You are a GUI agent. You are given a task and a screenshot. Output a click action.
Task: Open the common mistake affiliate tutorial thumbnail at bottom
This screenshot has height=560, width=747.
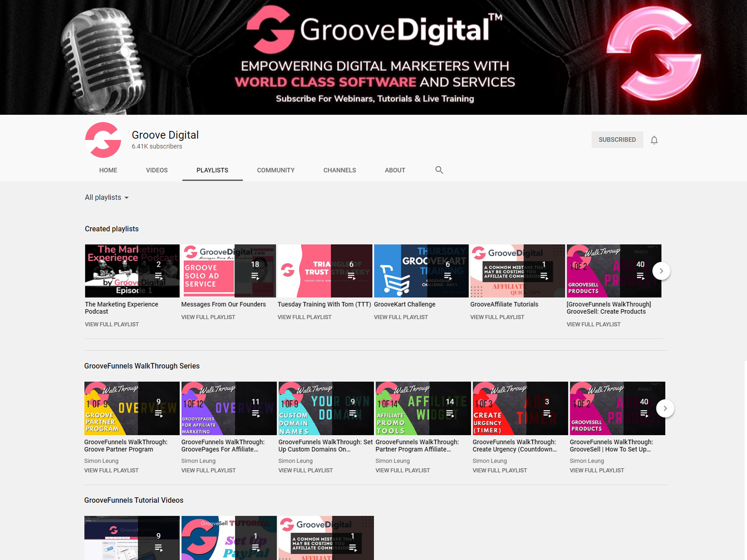point(326,538)
